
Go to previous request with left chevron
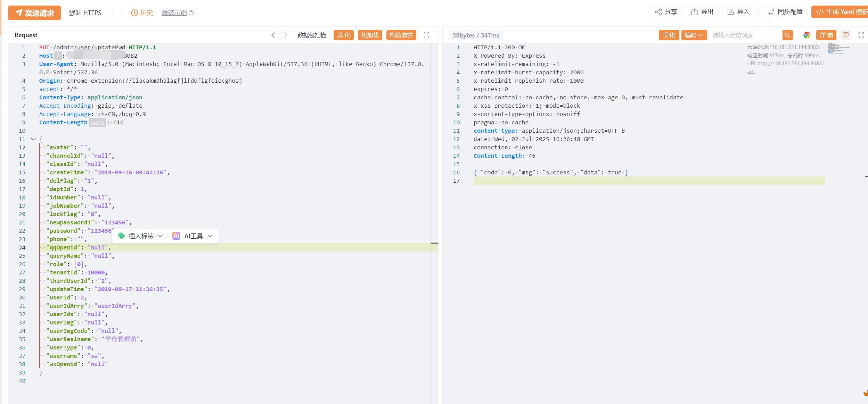click(273, 35)
